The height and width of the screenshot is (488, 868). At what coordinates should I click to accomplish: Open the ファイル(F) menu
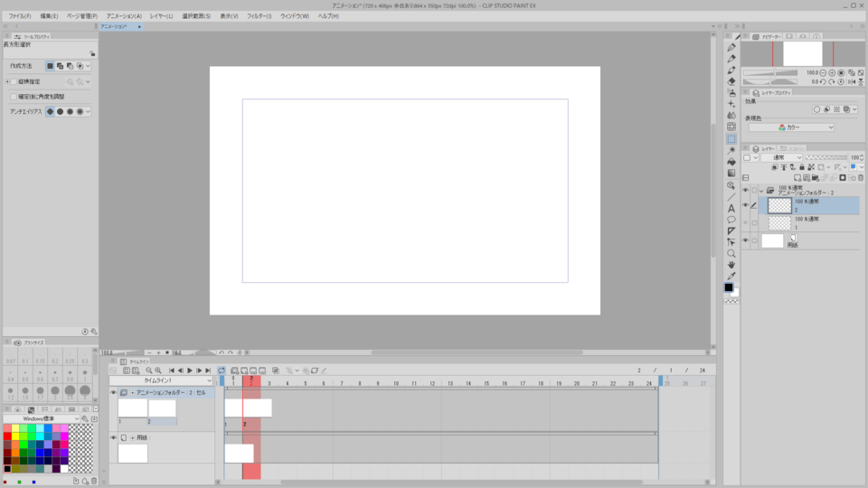[x=20, y=16]
